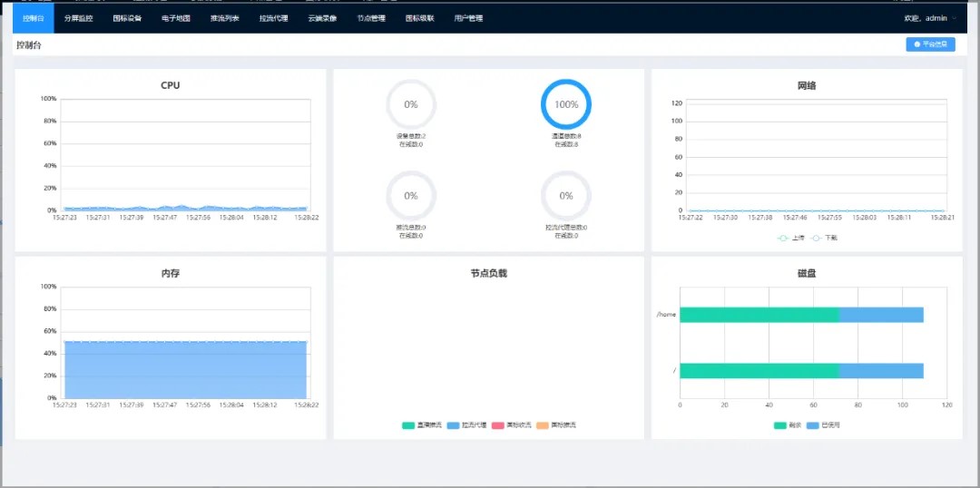This screenshot has width=980, height=488.
Task: Click the 控制台 breadcrumb title
Action: [29, 45]
